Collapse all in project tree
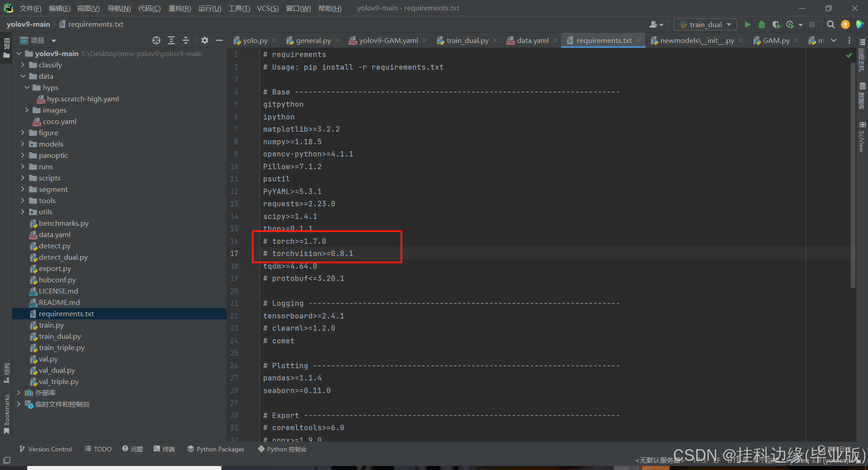 click(x=186, y=40)
